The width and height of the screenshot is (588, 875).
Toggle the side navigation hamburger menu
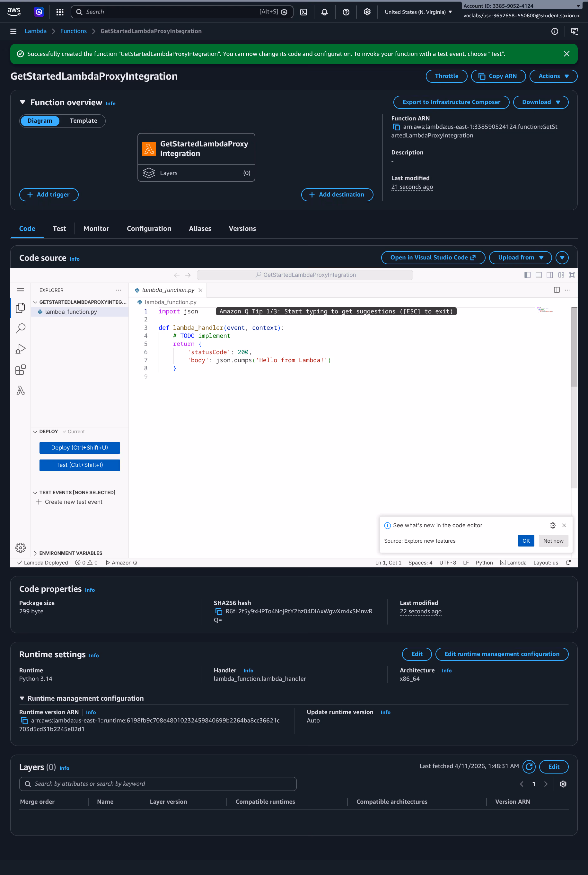(x=13, y=31)
